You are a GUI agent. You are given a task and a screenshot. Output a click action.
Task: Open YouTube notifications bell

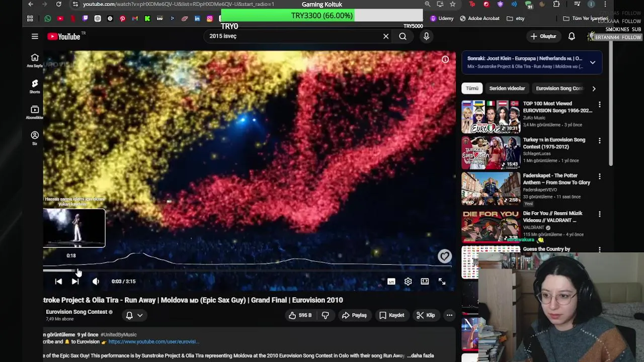point(572,36)
